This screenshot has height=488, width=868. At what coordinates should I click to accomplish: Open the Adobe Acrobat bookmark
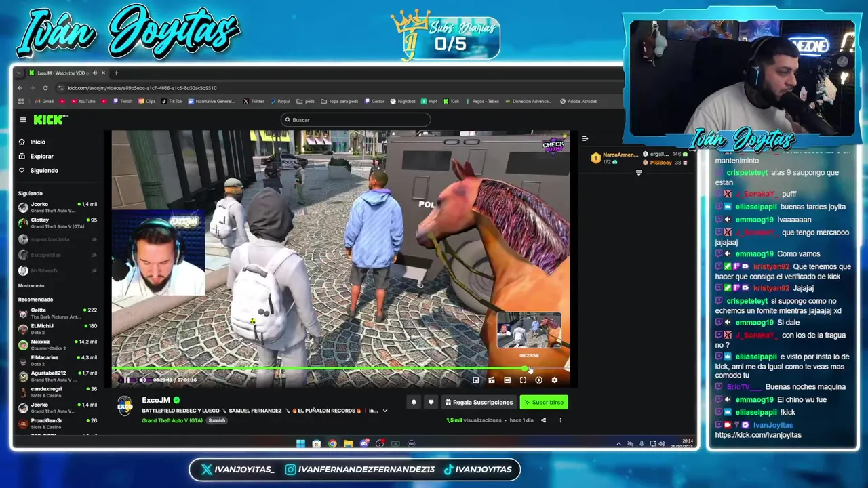pos(578,102)
